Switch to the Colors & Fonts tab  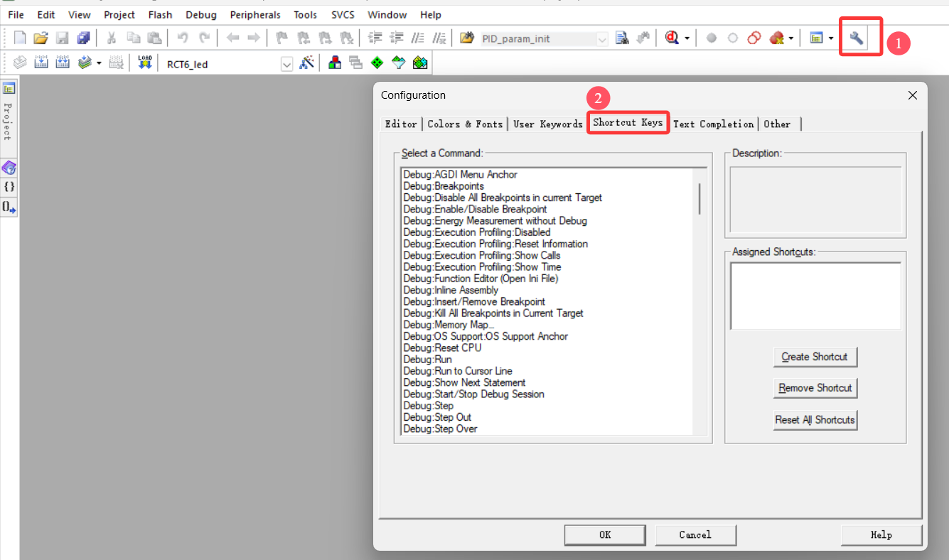point(465,124)
